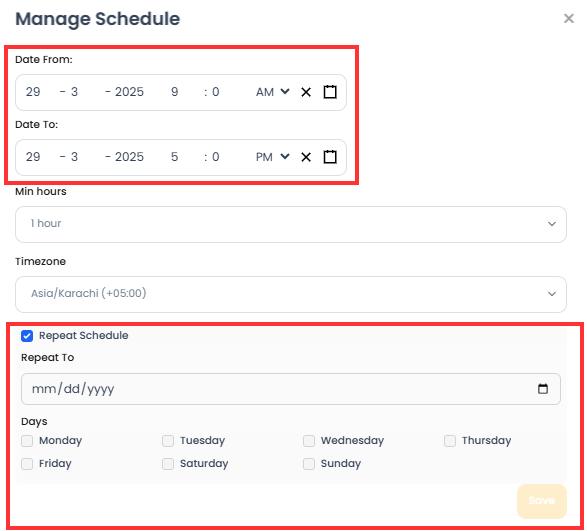This screenshot has height=531, width=587.
Task: Uncheck the Repeat Schedule checkbox
Action: [x=27, y=336]
